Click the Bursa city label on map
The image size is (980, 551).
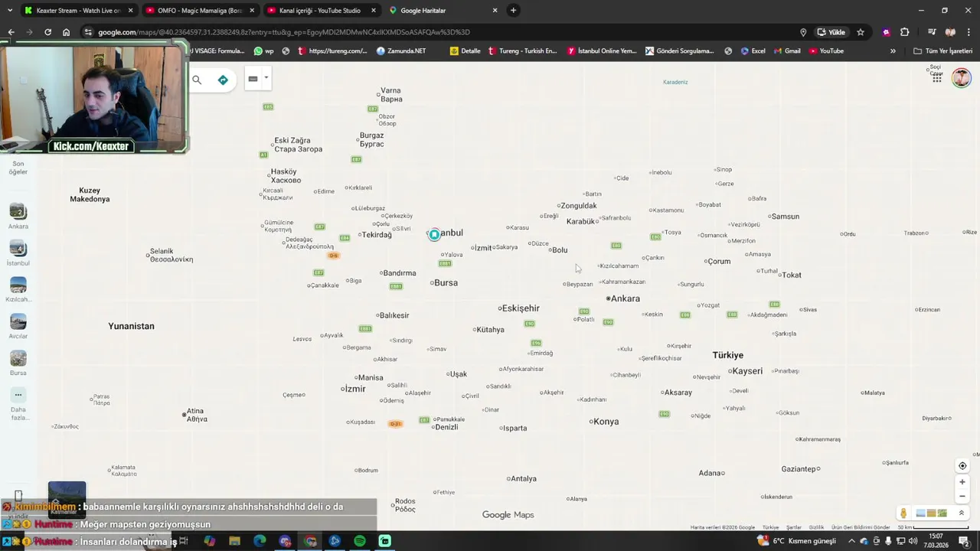446,283
